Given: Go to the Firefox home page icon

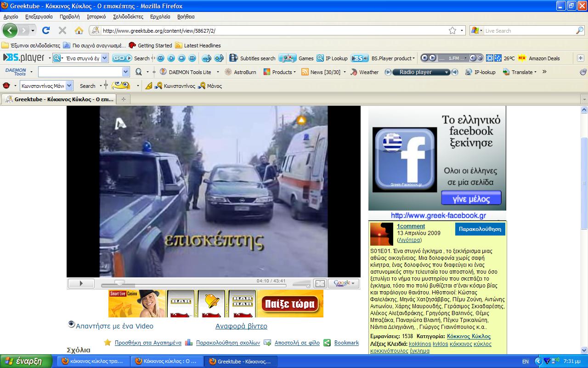Looking at the screenshot, I should 79,31.
